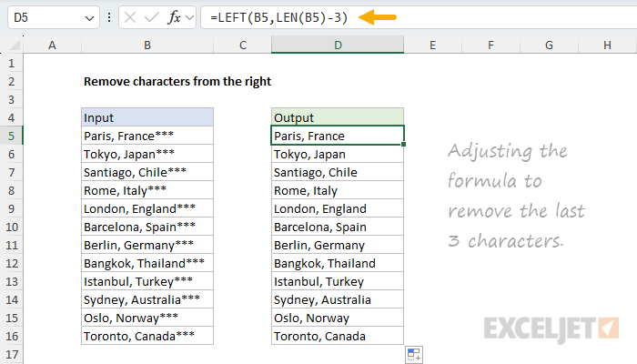Viewport: 637px width, 364px height.
Task: Expand the dropdown arrow next to fx
Action: tap(189, 17)
